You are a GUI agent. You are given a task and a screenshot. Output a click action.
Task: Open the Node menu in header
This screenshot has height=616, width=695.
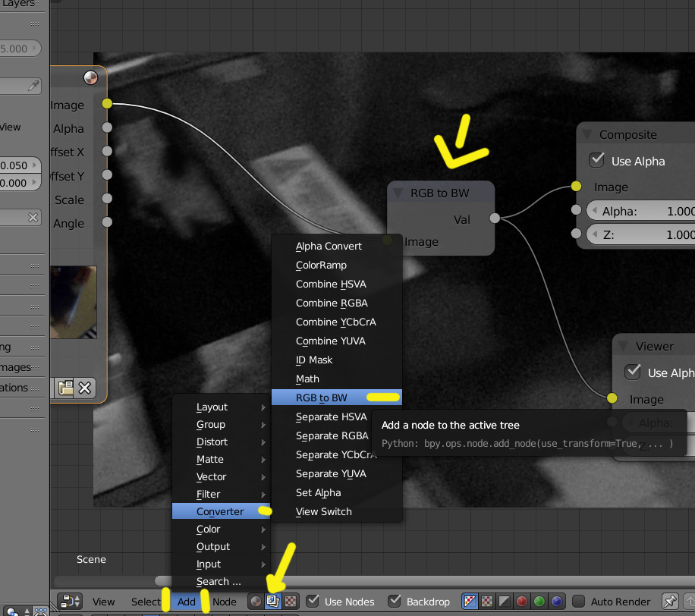(225, 602)
